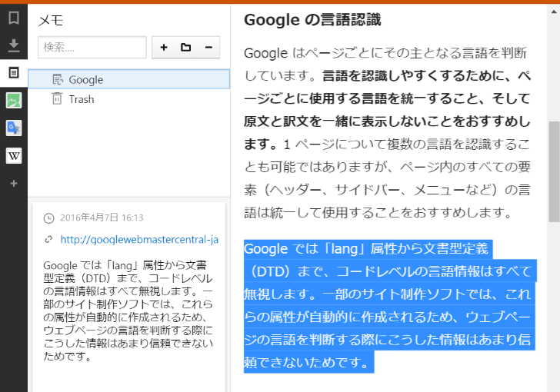
Task: Click the bold recommendation text
Action: coord(388,110)
